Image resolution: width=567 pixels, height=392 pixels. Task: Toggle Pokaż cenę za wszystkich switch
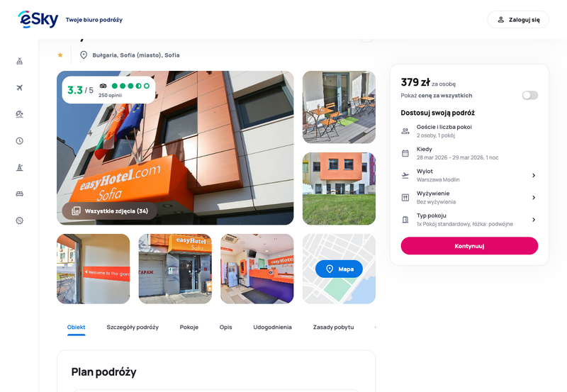(529, 96)
